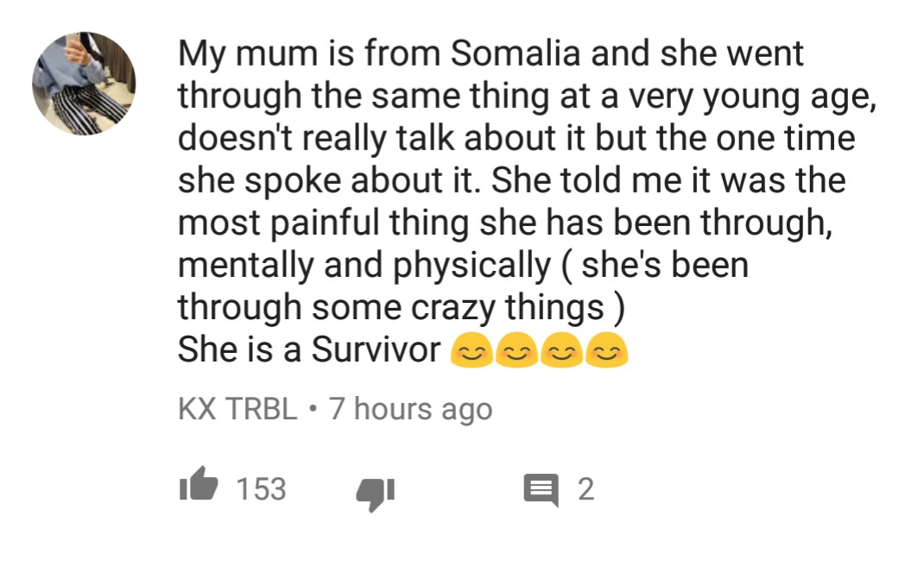Image resolution: width=924 pixels, height=566 pixels.
Task: Click the text "through some crazy things"
Action: point(390,307)
